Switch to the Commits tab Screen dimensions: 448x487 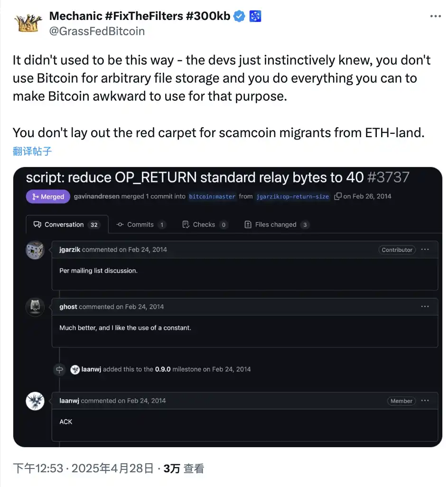click(x=140, y=225)
